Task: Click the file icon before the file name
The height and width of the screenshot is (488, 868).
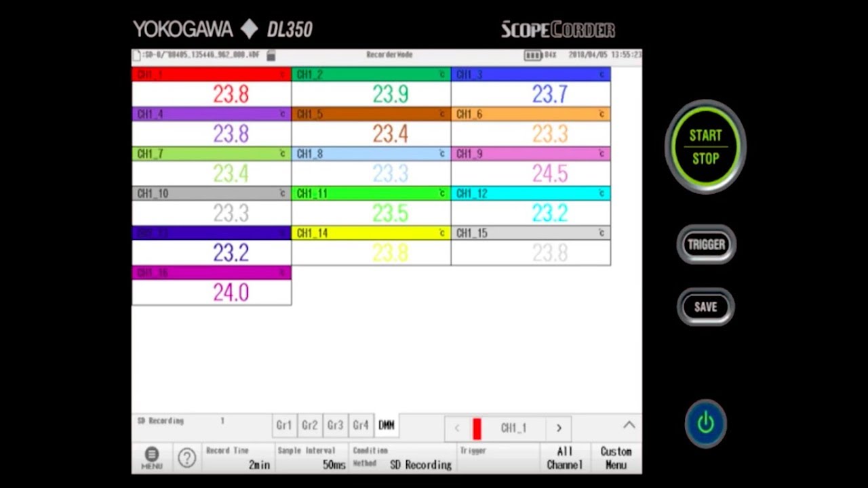Action: pyautogui.click(x=136, y=55)
